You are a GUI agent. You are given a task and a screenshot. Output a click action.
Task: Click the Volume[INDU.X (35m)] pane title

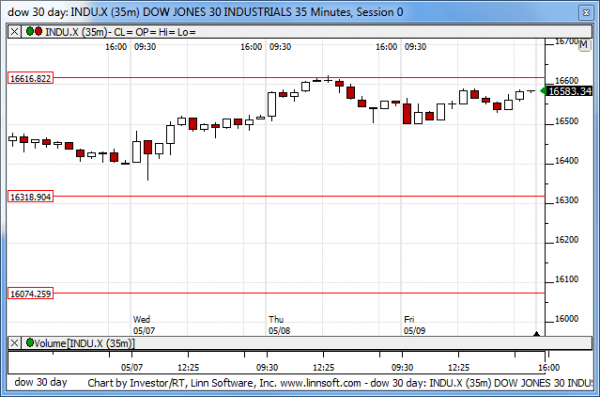[x=84, y=343]
